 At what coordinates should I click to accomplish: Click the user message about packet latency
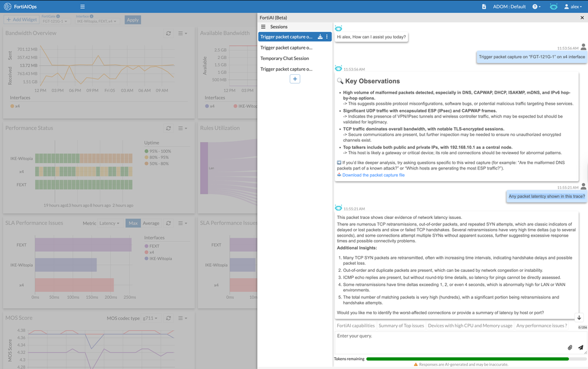[546, 197]
